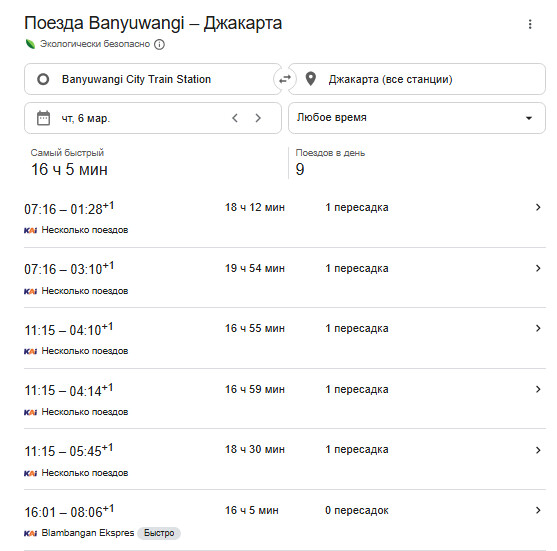Click Несколько поездов under 11:15 – 05:45
The image size is (557, 551).
coord(85,473)
